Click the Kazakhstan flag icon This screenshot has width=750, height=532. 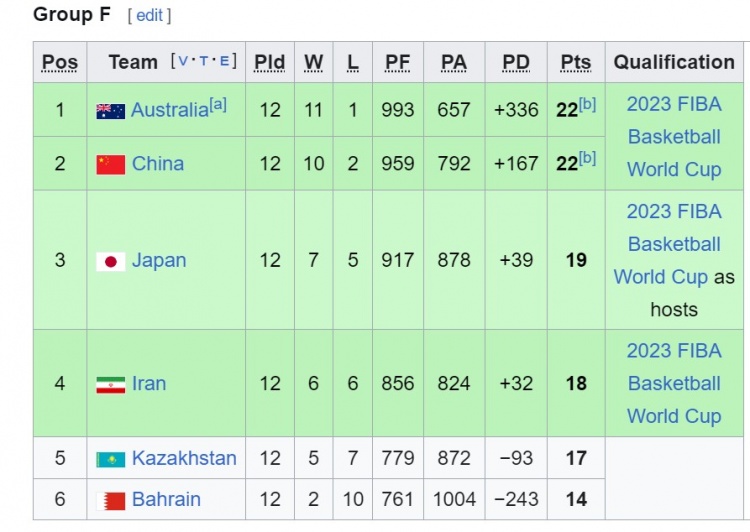[110, 460]
